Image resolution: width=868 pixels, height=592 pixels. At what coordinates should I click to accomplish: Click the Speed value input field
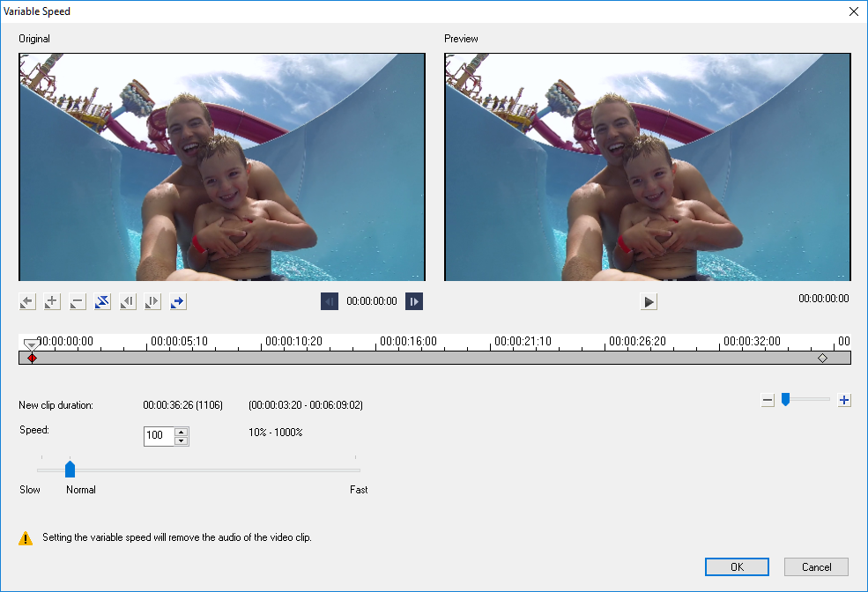(x=159, y=436)
